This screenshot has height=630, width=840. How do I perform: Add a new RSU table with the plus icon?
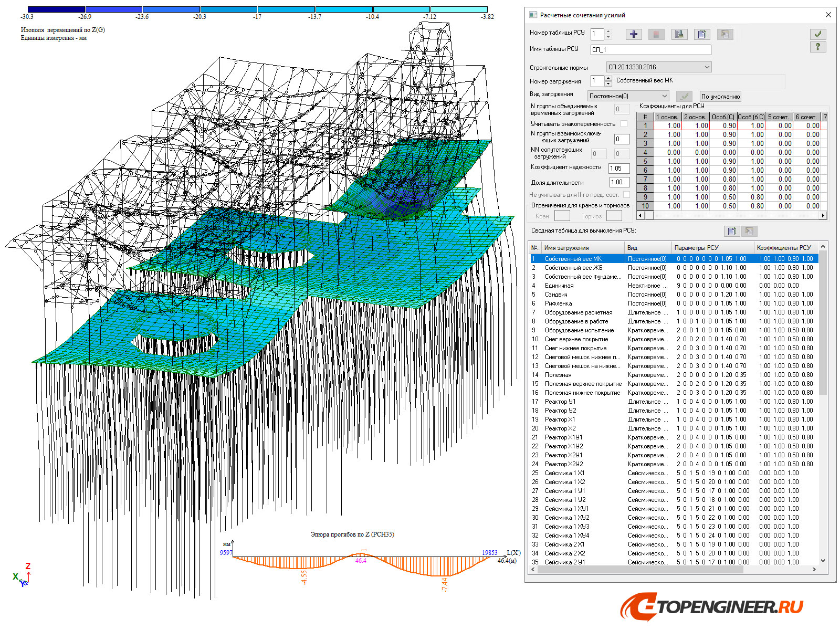633,34
